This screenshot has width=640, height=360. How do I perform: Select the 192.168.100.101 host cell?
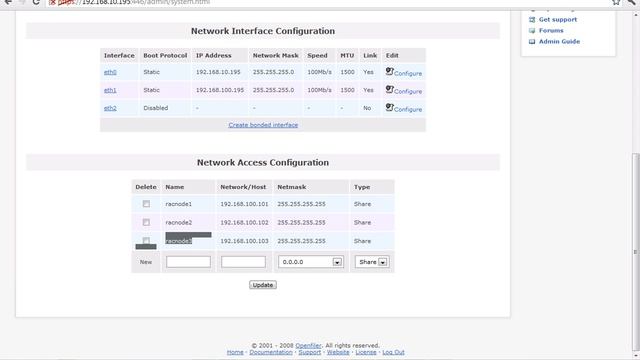point(244,204)
